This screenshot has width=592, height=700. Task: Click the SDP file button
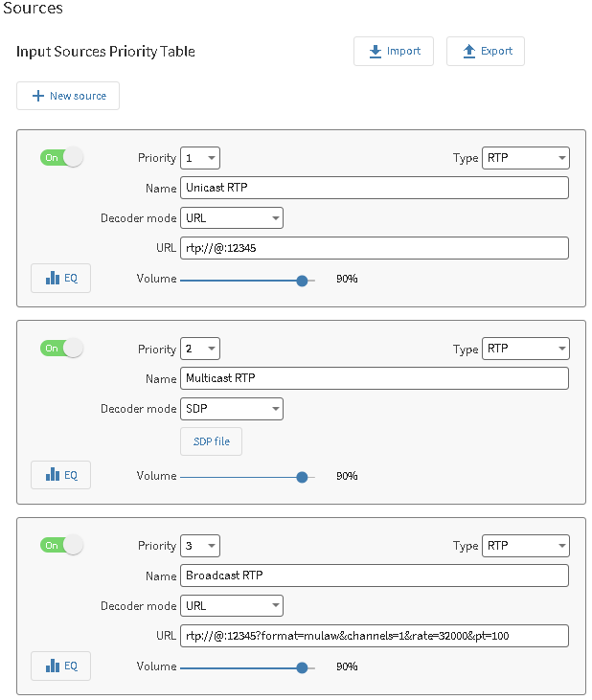(x=211, y=441)
